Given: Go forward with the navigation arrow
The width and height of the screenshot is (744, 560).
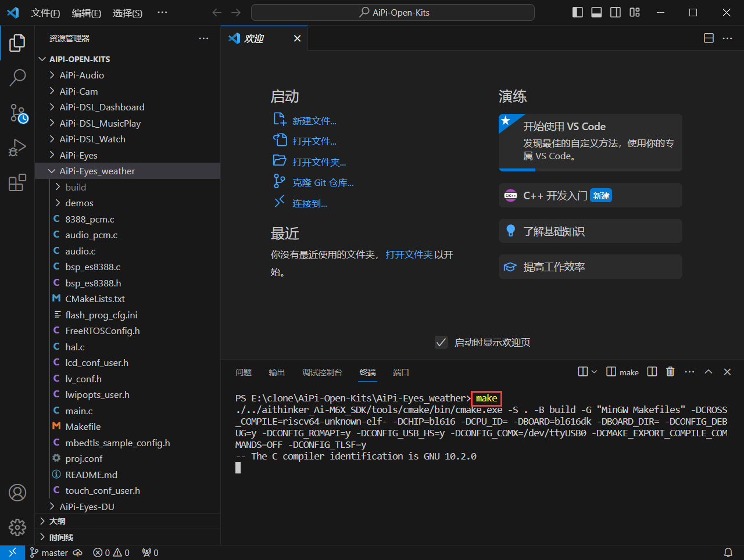Looking at the screenshot, I should coord(236,12).
